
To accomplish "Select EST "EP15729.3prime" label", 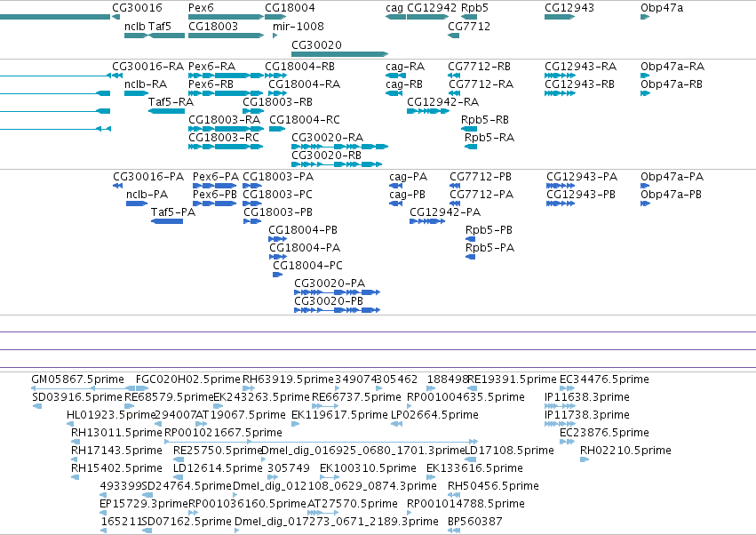I will click(x=144, y=504).
